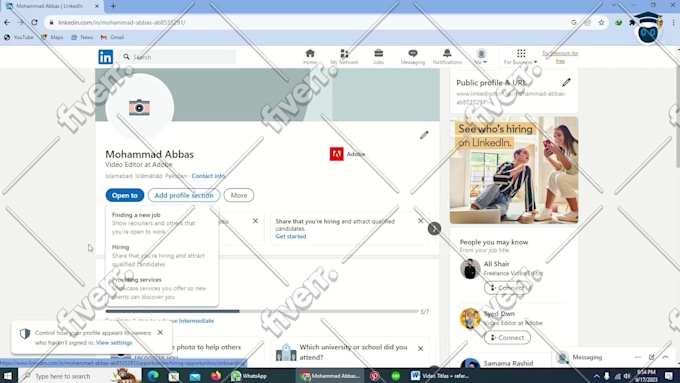Open browser extensions puzzle icon
680x383 pixels.
[x=632, y=23]
